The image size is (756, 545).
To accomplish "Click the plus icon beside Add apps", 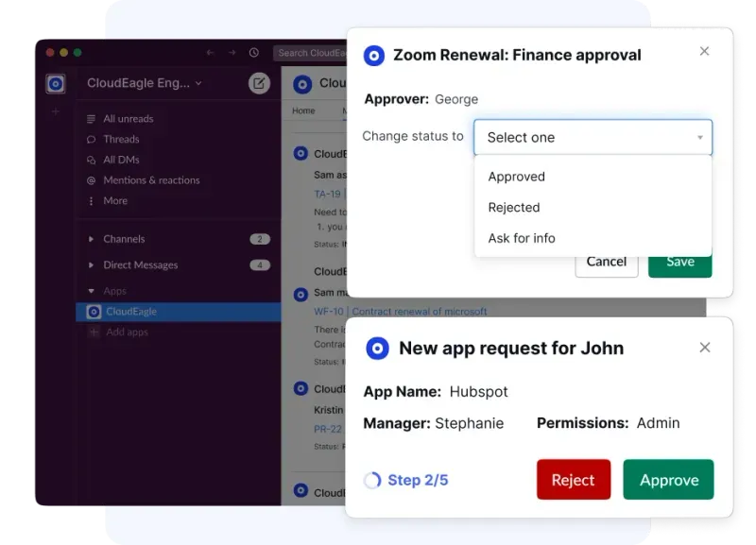I will tap(94, 332).
